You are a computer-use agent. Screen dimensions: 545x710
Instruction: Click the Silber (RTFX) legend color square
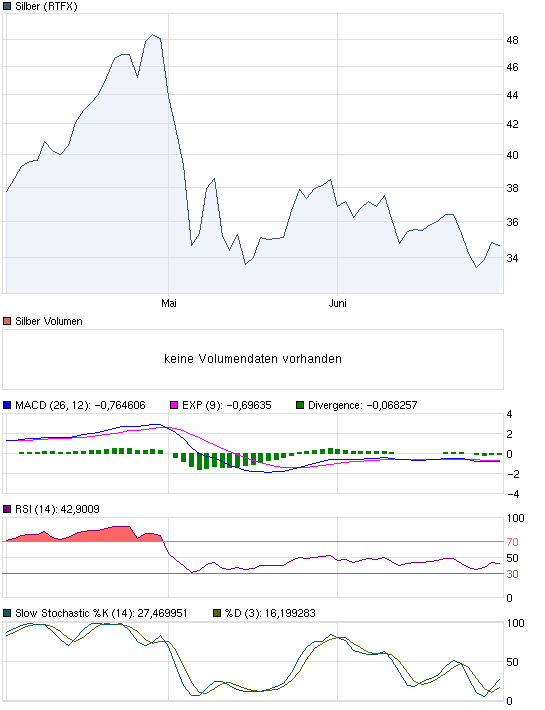click(x=7, y=6)
